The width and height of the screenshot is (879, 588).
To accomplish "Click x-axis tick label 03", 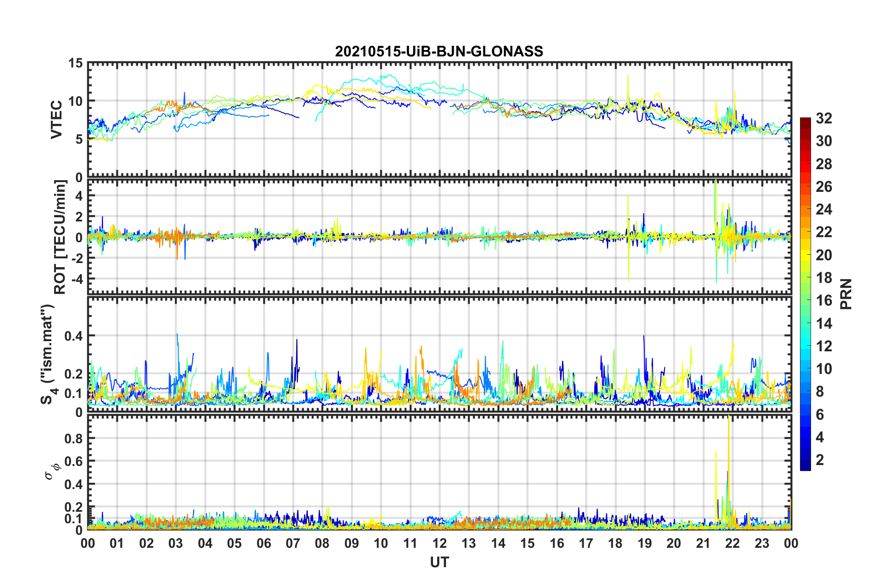I will tap(176, 543).
